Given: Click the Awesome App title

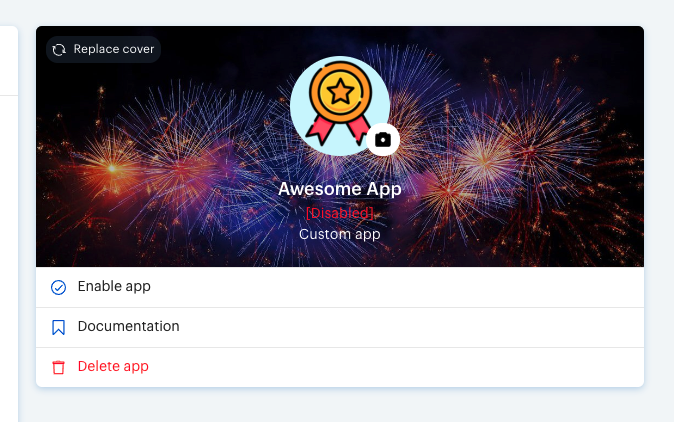Looking at the screenshot, I should pos(340,189).
